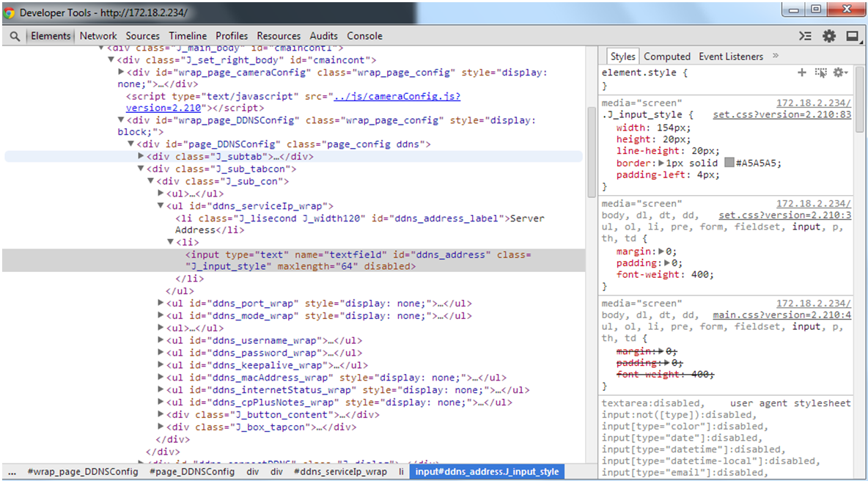This screenshot has height=481, width=868.
Task: Expand the ddns_username_wrap ul node
Action: click(161, 340)
